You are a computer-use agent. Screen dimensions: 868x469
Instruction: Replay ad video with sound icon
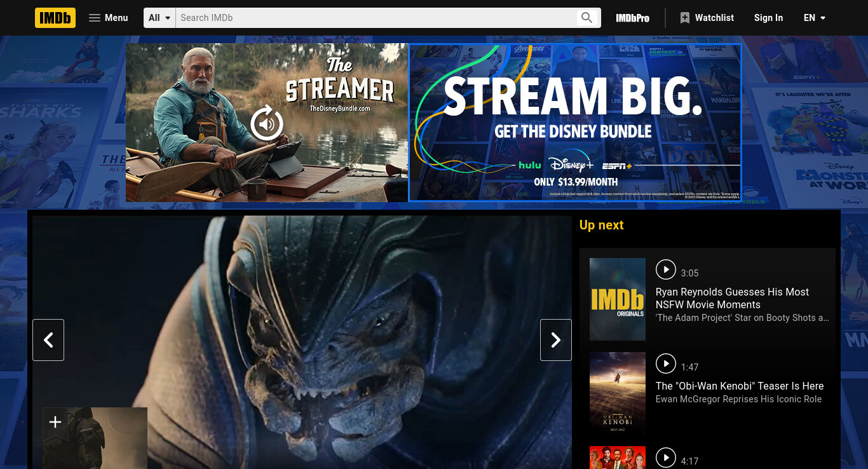pyautogui.click(x=267, y=123)
